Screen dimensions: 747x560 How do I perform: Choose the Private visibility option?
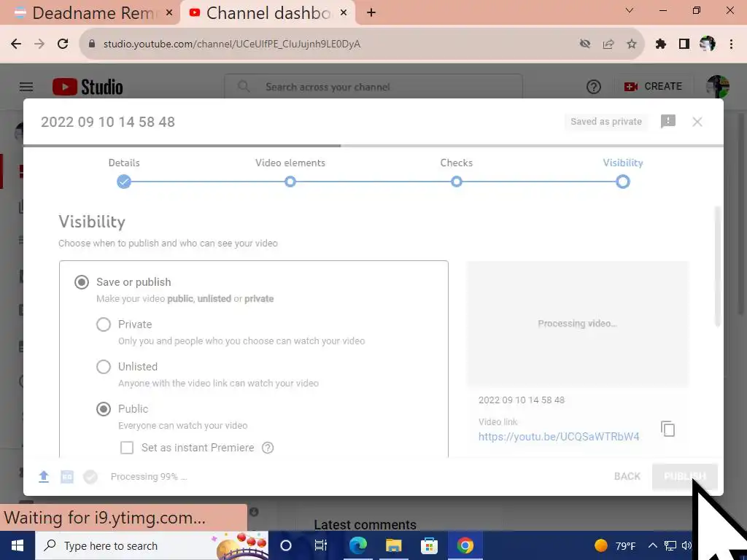coord(104,324)
